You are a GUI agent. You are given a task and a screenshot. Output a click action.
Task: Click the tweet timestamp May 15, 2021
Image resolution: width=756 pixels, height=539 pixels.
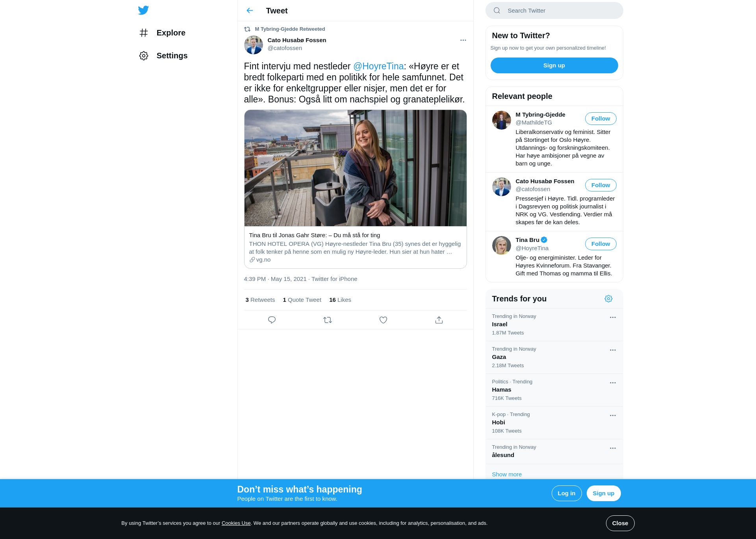coord(275,279)
